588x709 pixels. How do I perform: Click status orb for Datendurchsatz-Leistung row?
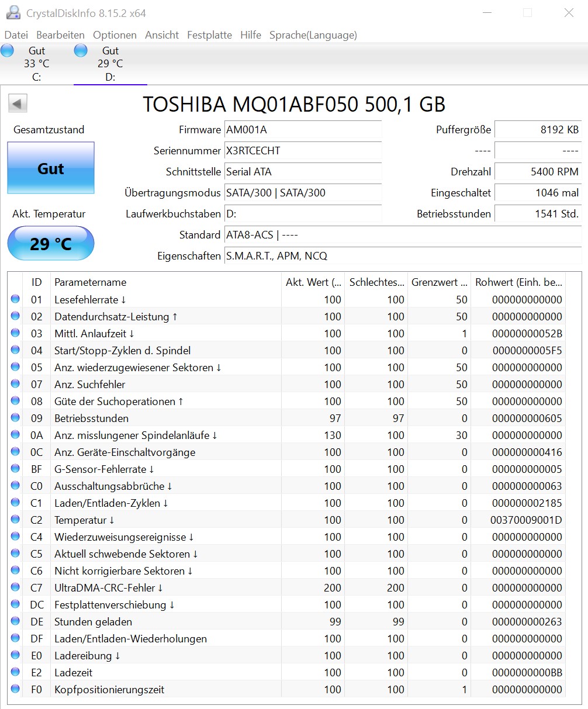[15, 317]
